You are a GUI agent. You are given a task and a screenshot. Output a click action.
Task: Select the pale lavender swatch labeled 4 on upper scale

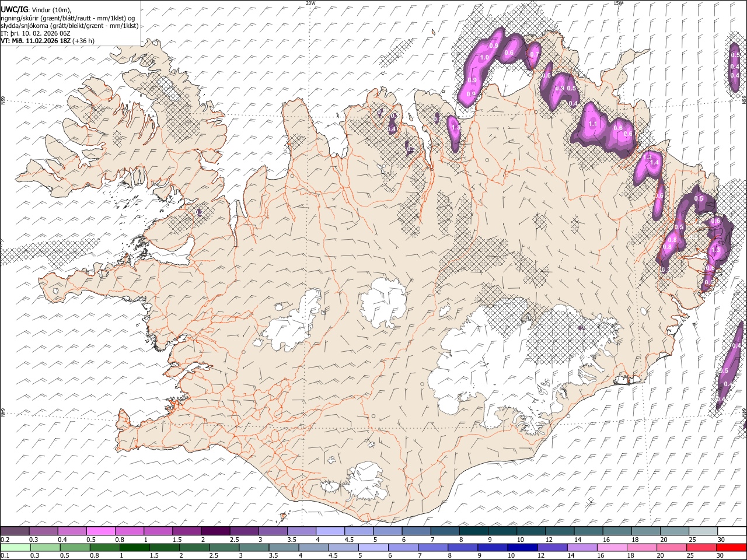pos(330,531)
